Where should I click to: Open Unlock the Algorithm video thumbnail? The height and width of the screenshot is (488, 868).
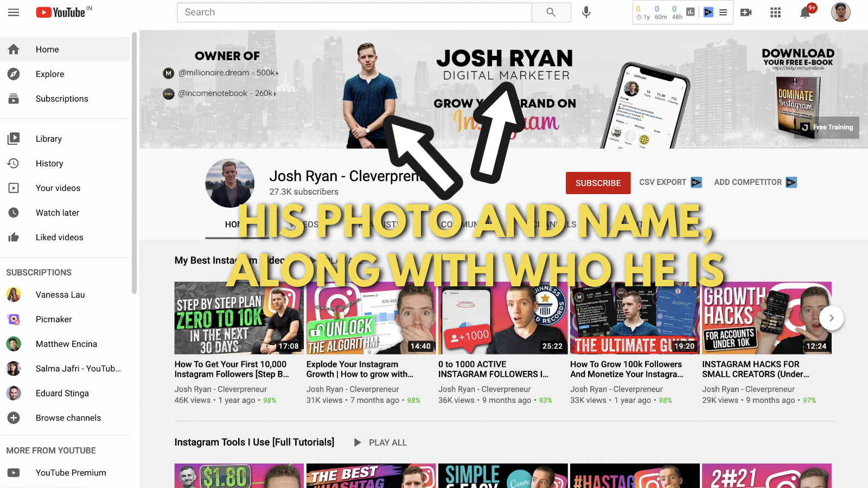(371, 318)
